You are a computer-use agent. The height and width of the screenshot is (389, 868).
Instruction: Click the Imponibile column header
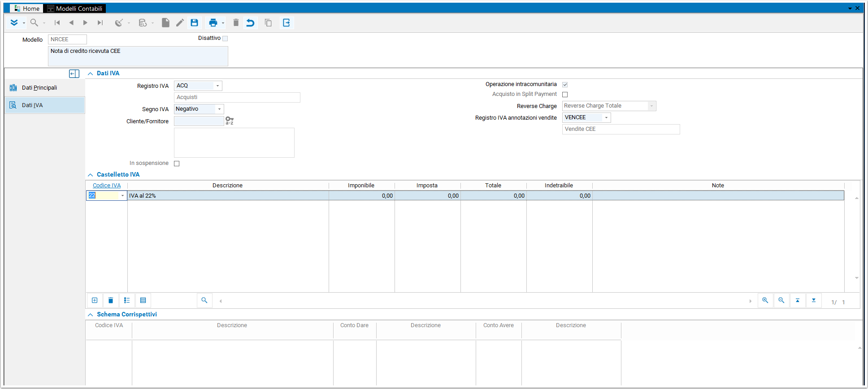tap(361, 186)
